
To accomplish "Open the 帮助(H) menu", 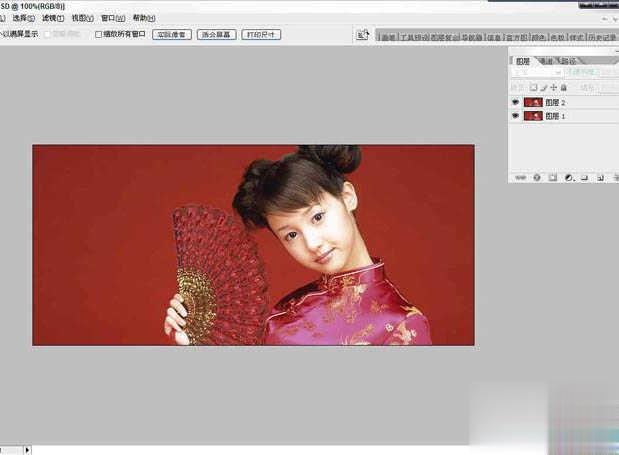I will pyautogui.click(x=144, y=18).
